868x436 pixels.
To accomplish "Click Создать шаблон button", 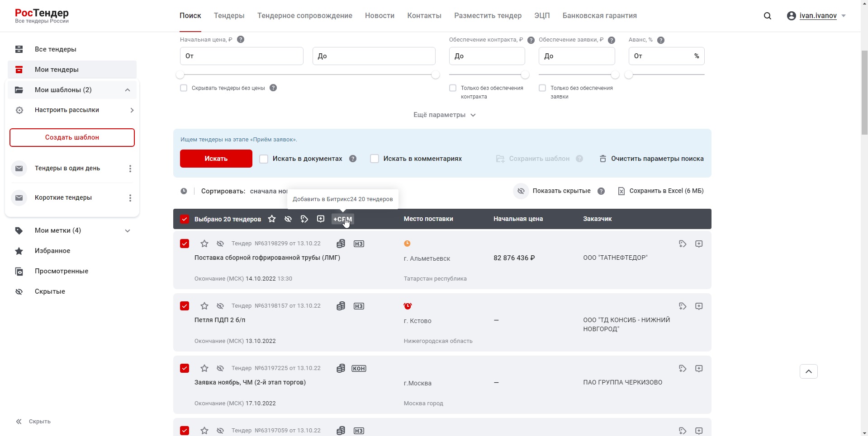I will click(72, 138).
